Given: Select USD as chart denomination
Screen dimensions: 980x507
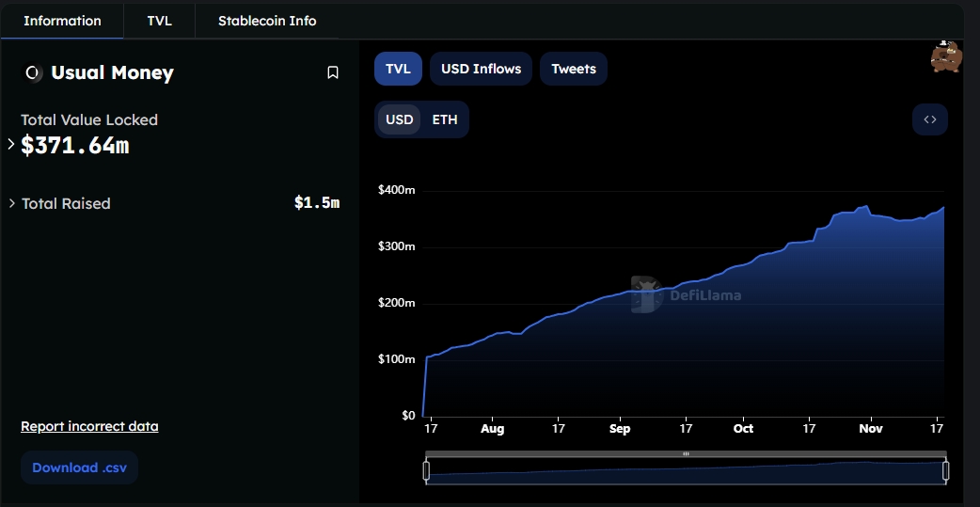Looking at the screenshot, I should coord(400,119).
